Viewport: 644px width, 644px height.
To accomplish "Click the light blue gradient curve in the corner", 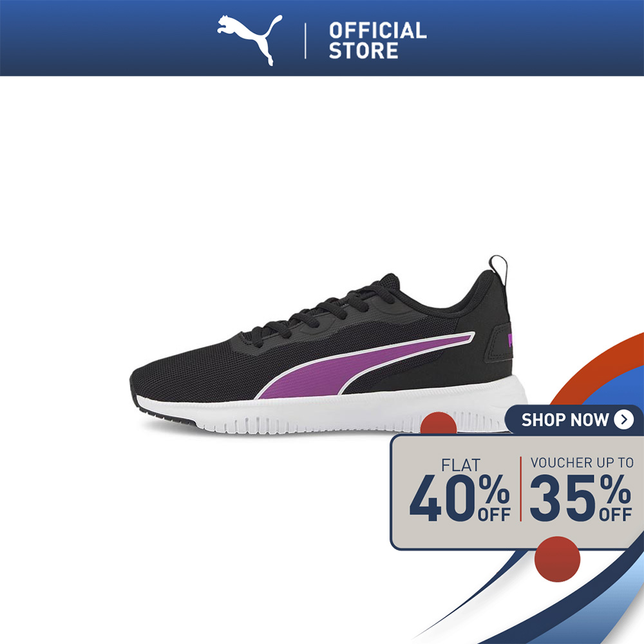I will click(x=616, y=612).
